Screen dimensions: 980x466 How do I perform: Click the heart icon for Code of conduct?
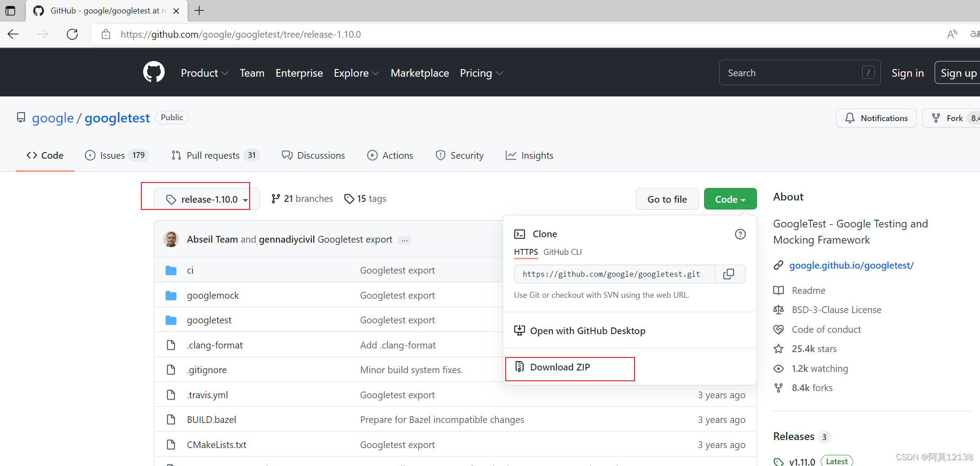click(779, 330)
